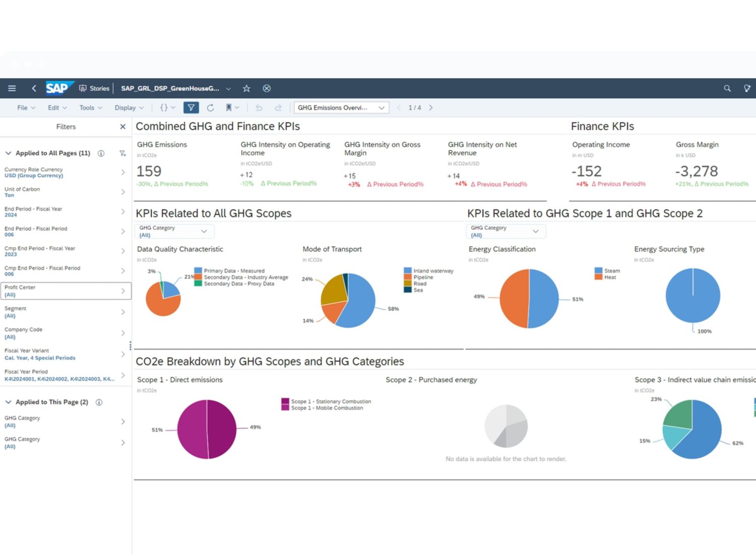Screen dimensions: 756x554
Task: Click info icon next to Applied to All Pages
Action: pos(101,154)
